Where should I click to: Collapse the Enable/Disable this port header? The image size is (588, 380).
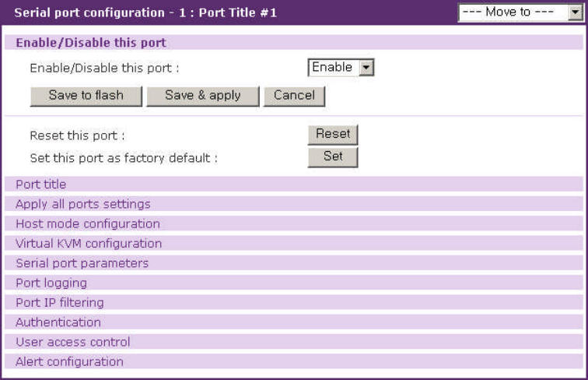pos(91,43)
